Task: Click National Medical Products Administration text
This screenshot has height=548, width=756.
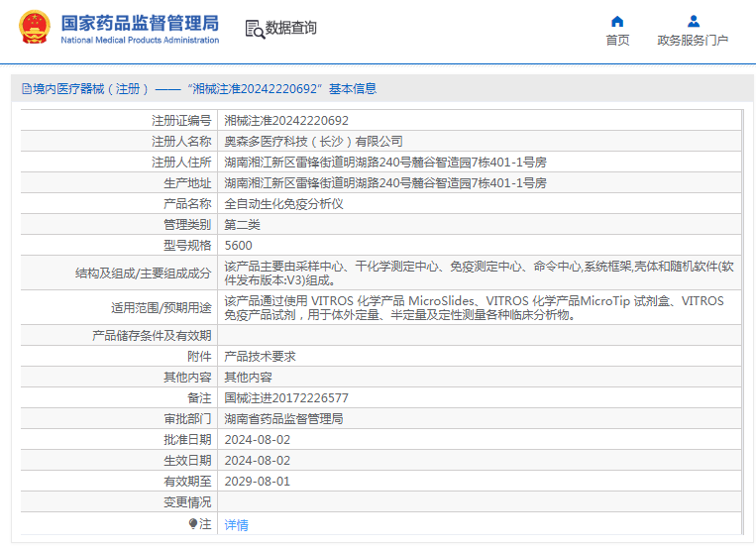Action: [x=140, y=40]
